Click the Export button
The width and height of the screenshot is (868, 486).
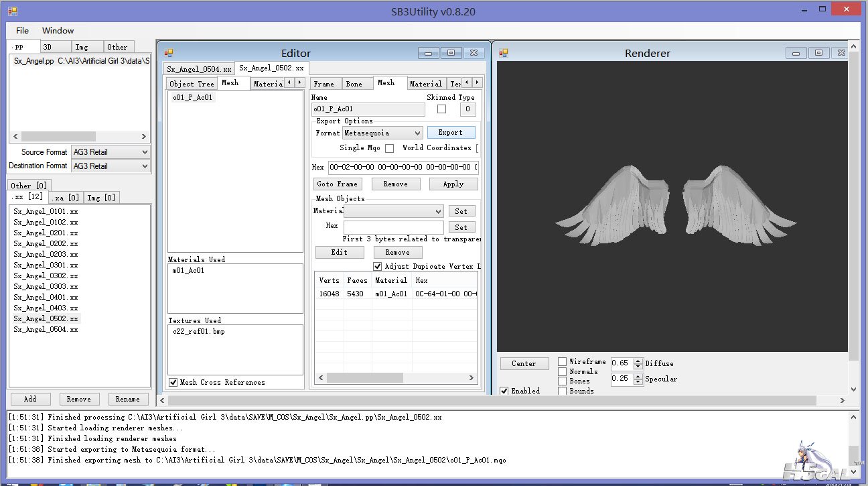pos(451,133)
